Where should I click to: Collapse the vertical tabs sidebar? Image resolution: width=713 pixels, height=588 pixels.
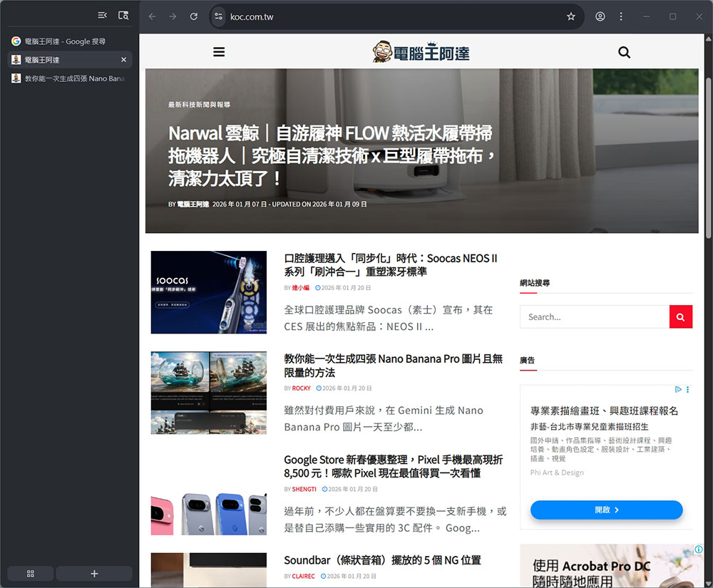click(102, 16)
